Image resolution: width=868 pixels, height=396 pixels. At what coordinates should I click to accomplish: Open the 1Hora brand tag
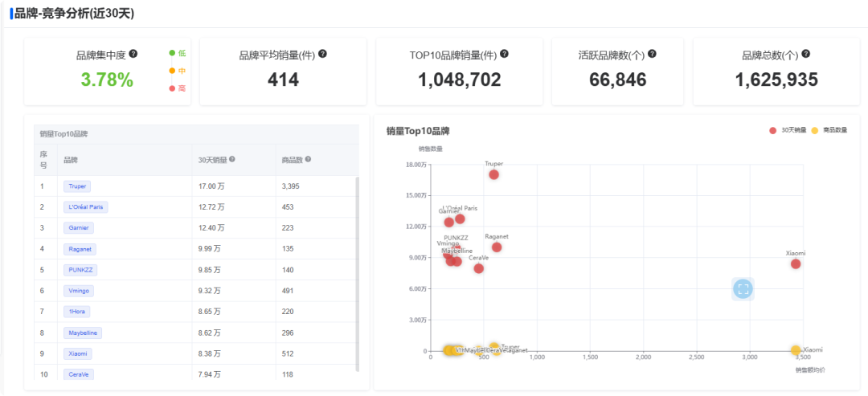(x=77, y=312)
